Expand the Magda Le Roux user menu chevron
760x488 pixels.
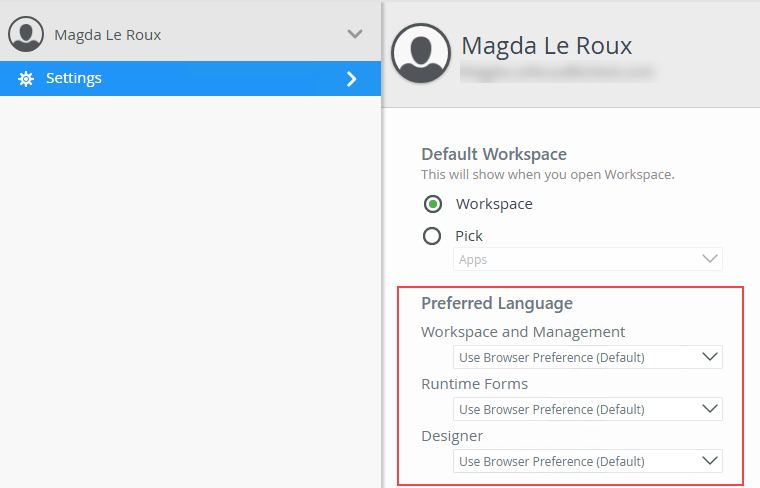354,34
